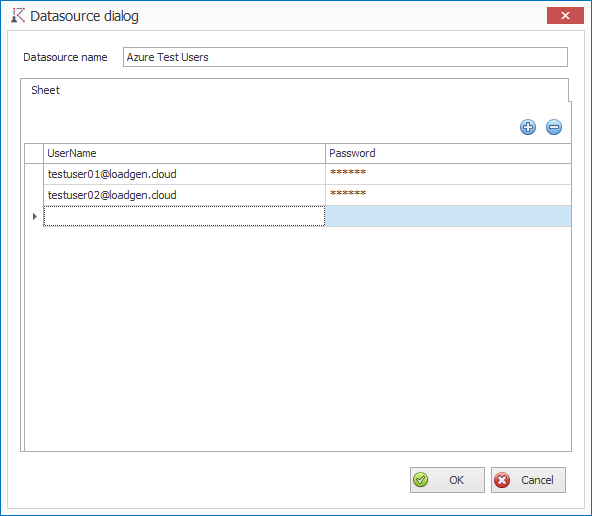Select the current row indicator arrow
This screenshot has width=592, height=516.
click(x=35, y=216)
